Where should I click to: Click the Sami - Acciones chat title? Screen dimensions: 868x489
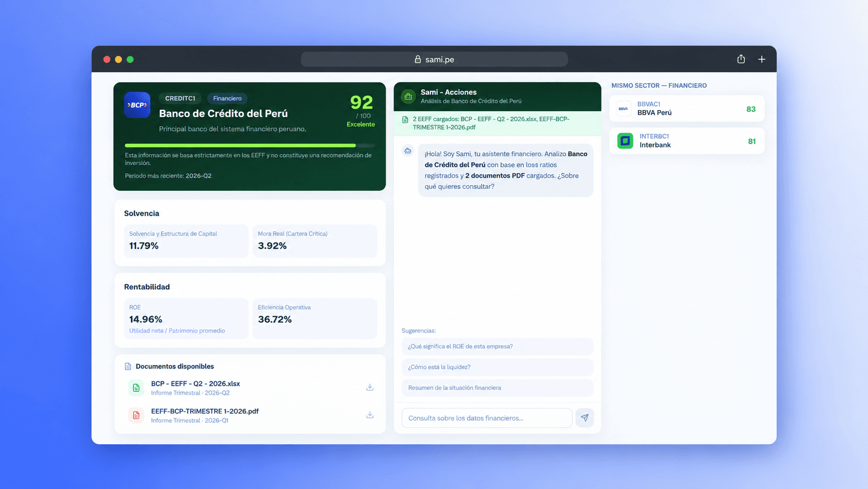click(x=449, y=92)
